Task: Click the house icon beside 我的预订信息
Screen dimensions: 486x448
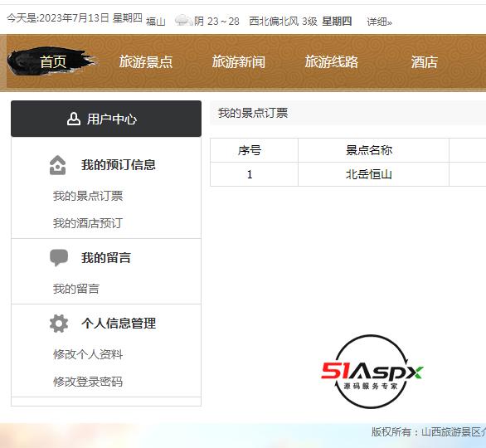Action: 58,165
